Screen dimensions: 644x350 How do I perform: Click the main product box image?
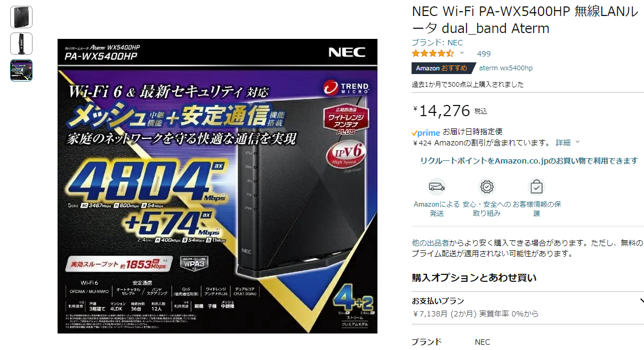218,186
